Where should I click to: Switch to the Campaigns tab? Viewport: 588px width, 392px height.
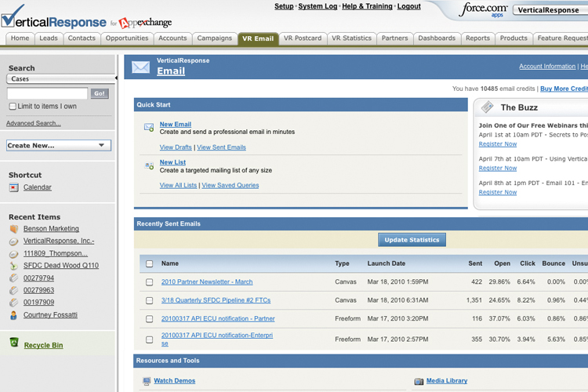214,38
